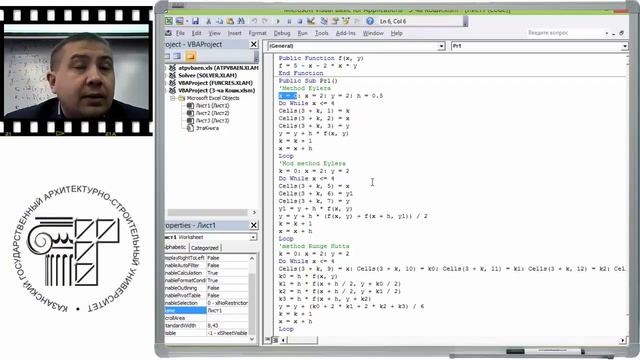Run the macro with the play icon

coord(278,21)
